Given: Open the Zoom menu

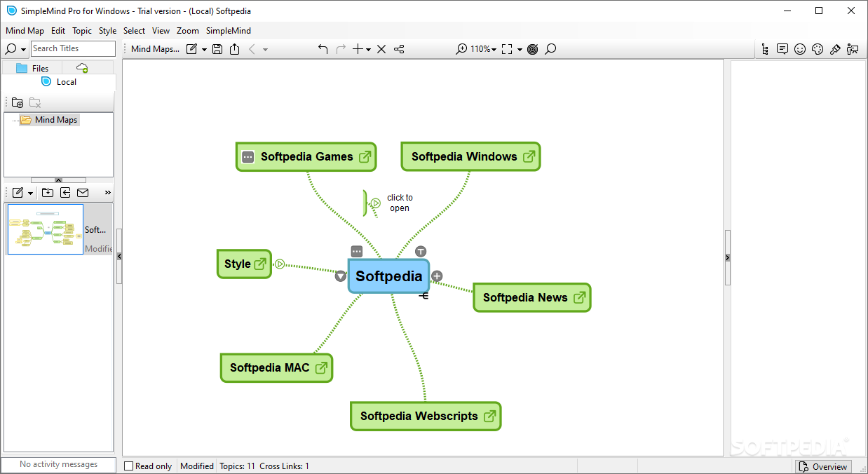Looking at the screenshot, I should pos(188,31).
